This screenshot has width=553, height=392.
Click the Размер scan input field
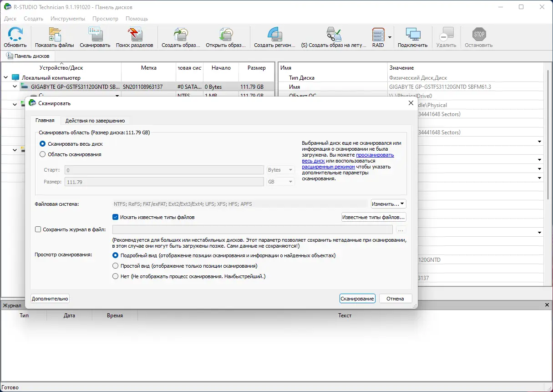[163, 182]
